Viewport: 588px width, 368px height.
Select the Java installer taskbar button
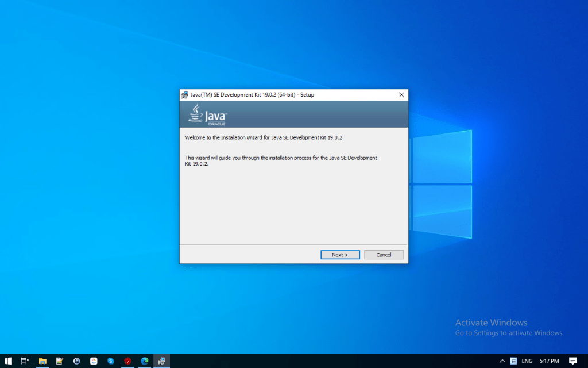[162, 361]
